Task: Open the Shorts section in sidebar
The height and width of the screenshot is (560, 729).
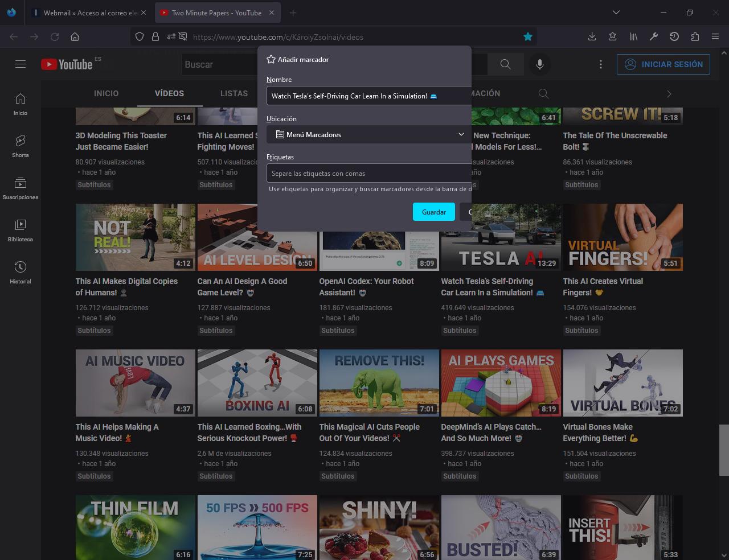Action: pos(21,146)
